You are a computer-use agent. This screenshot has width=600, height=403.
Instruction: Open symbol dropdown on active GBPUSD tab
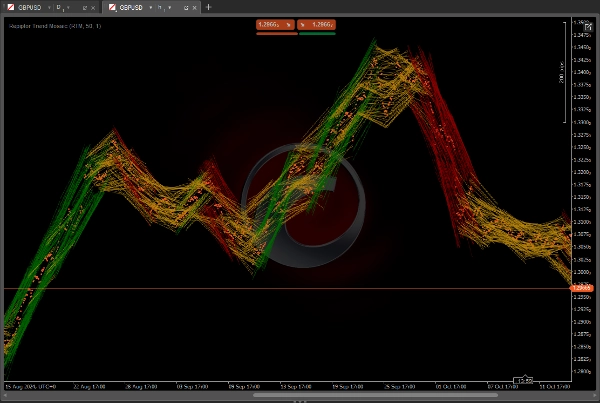pos(151,8)
